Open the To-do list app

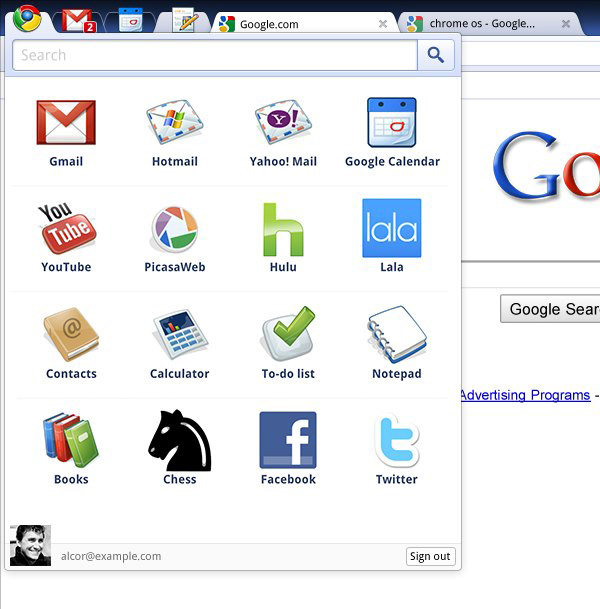point(288,333)
